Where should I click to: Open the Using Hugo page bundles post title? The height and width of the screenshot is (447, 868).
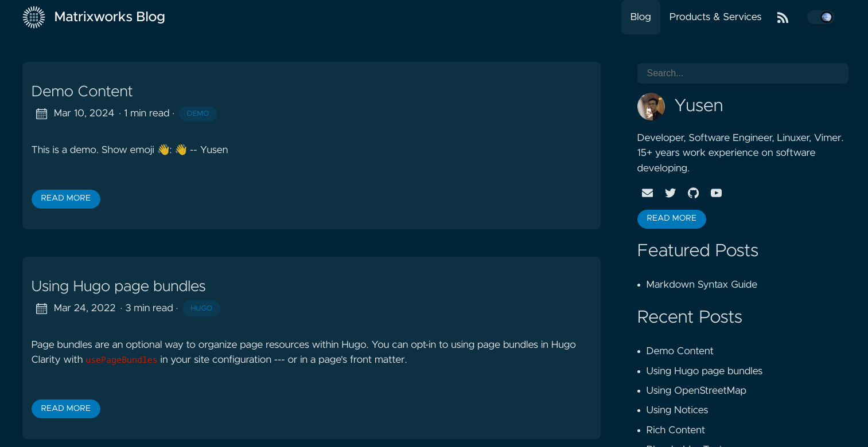(x=119, y=287)
